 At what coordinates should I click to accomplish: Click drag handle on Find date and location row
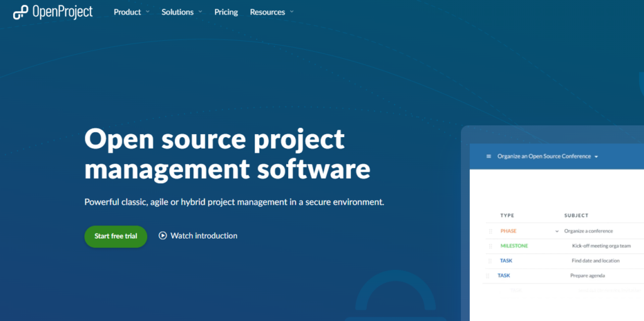[x=490, y=261]
